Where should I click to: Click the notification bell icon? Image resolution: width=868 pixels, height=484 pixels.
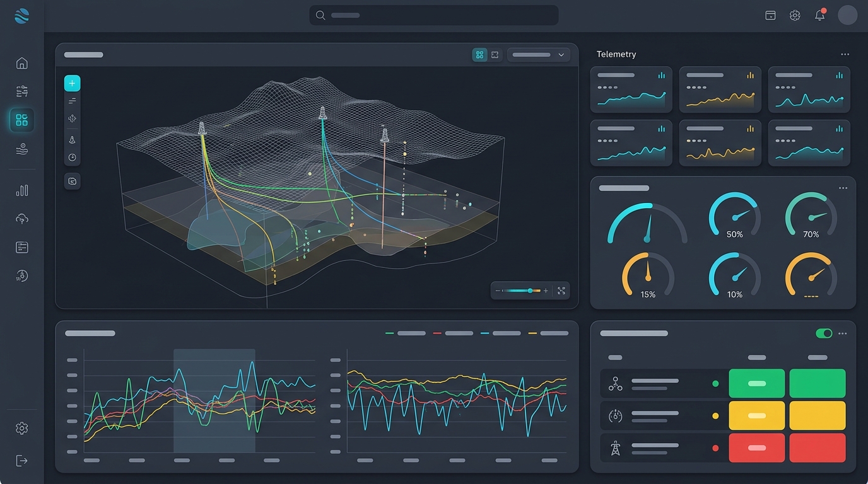(820, 15)
